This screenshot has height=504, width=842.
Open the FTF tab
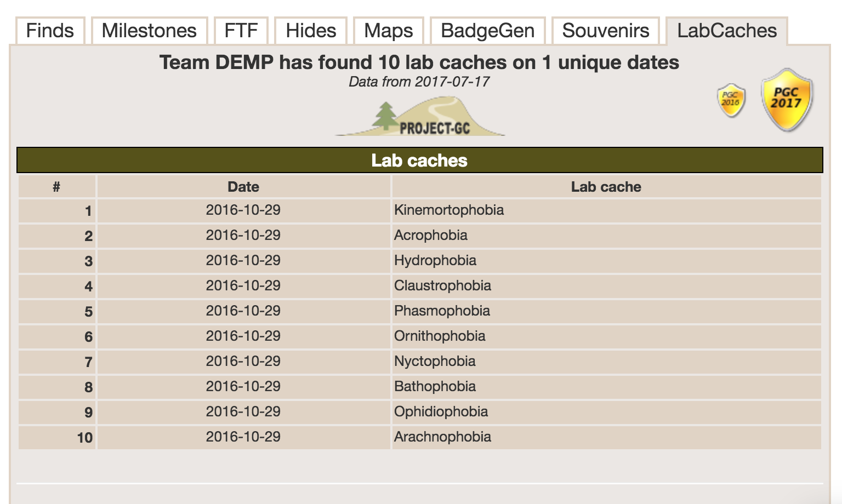(241, 31)
